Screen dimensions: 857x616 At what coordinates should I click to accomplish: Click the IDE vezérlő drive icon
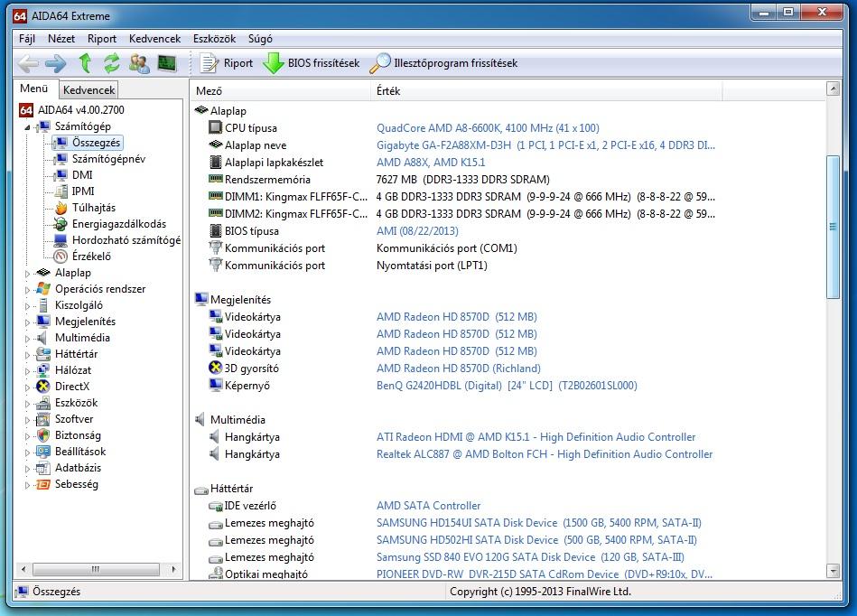click(x=215, y=506)
